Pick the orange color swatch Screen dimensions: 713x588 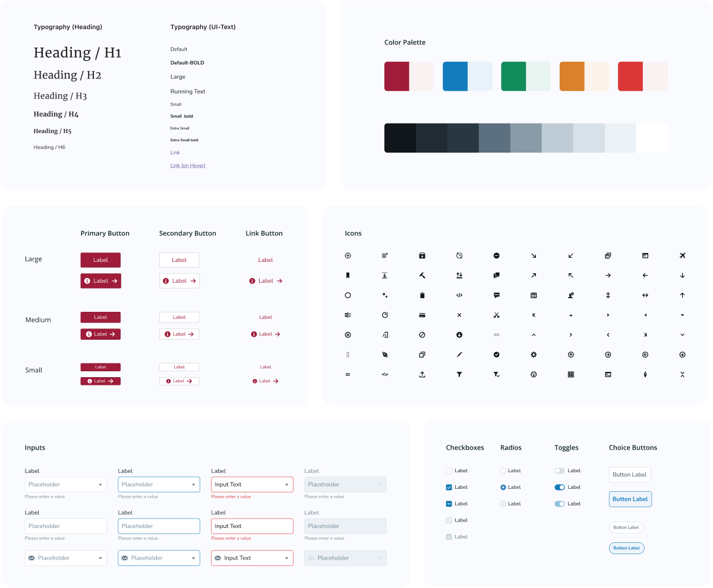coord(572,77)
